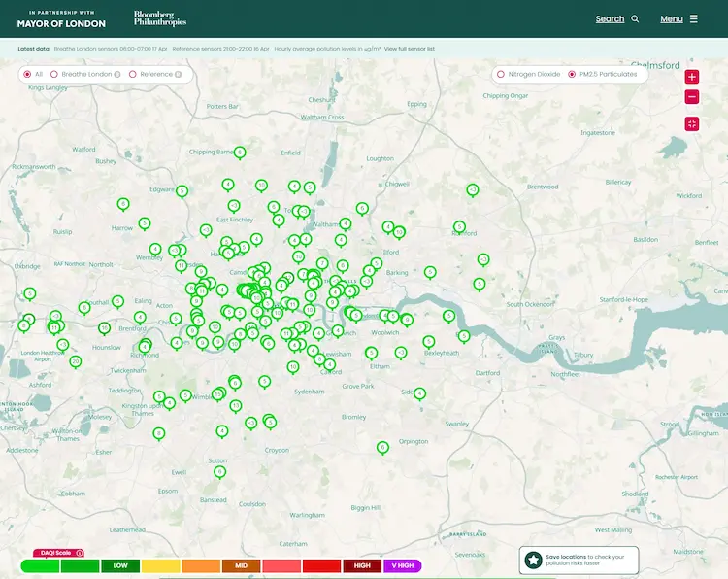Open the Search link in header
728x579 pixels.
pyautogui.click(x=610, y=19)
